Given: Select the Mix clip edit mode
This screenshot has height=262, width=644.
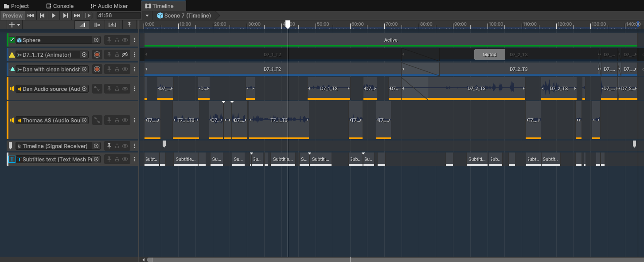Looking at the screenshot, I should click(82, 25).
